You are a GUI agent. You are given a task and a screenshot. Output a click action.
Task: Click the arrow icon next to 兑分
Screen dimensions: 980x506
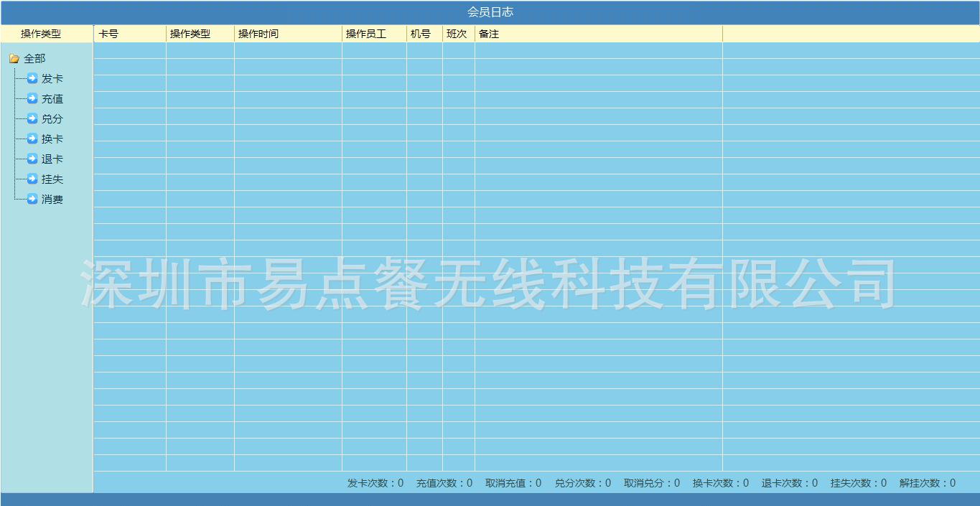(x=32, y=118)
